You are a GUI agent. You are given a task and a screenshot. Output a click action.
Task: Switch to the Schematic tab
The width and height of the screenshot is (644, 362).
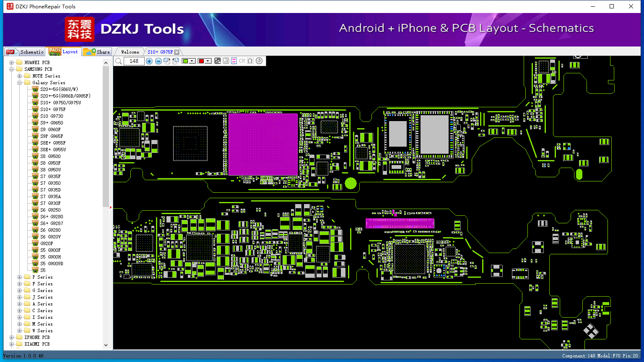coord(25,52)
